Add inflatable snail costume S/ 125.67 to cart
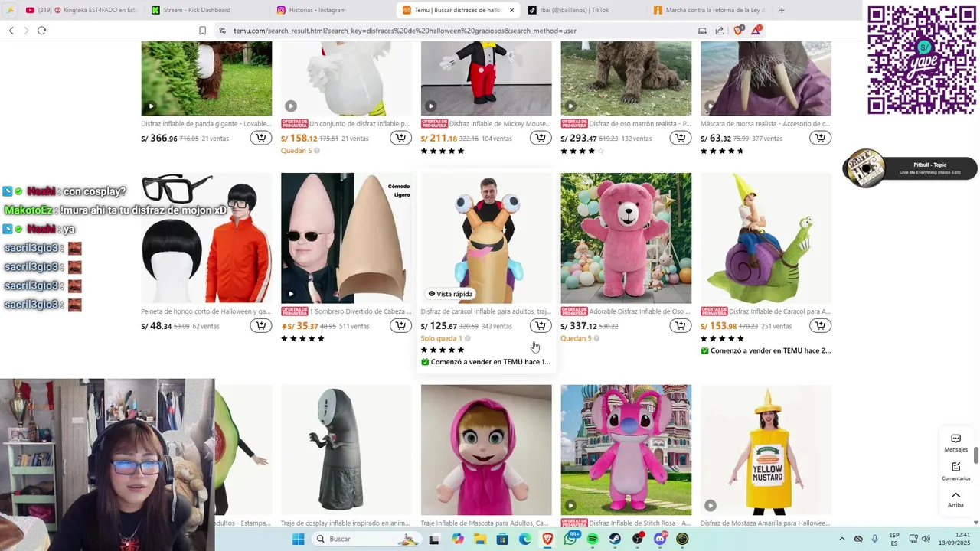980x551 pixels. [541, 326]
